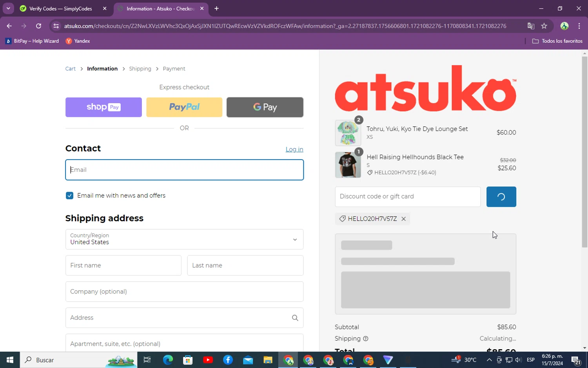Open BitPay – Help Wizard bookmark
The width and height of the screenshot is (588, 368).
tap(32, 41)
